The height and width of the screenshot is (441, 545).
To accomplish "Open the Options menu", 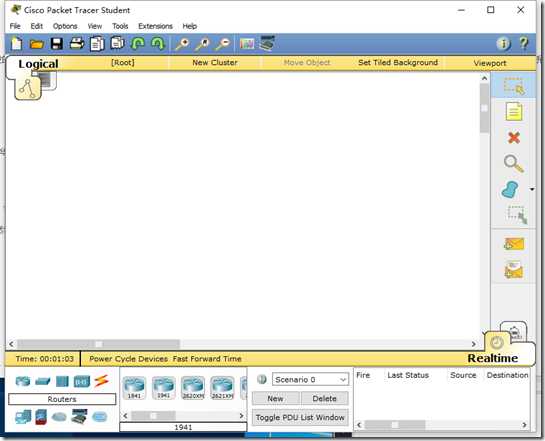I will point(65,26).
